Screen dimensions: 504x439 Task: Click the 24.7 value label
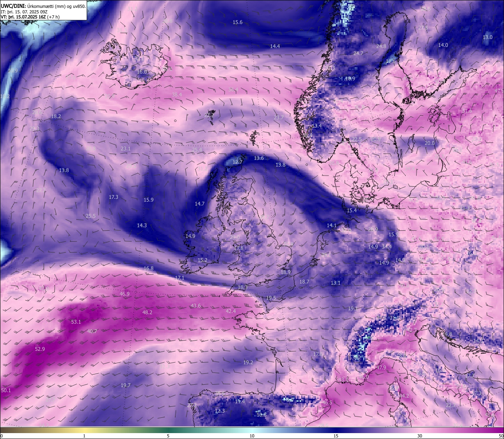pyautogui.click(x=358, y=53)
